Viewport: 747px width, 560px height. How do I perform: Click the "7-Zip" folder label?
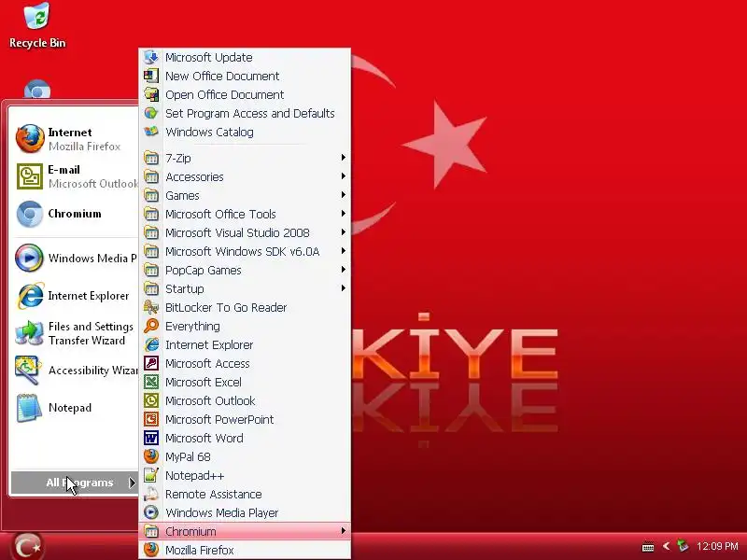point(178,158)
